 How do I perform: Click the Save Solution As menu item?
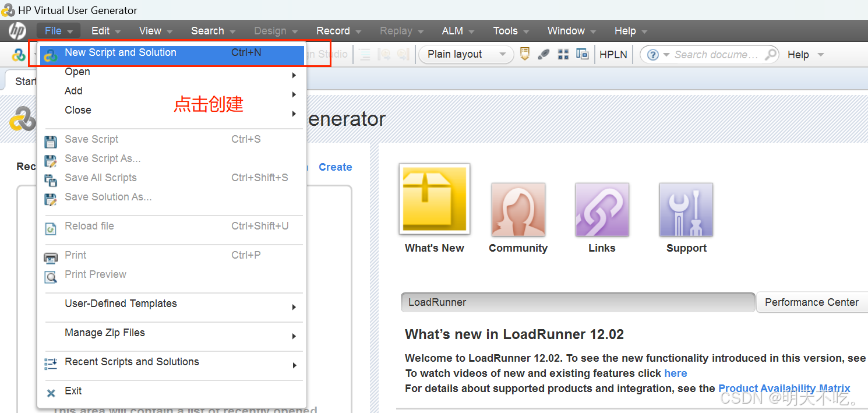click(x=172, y=197)
